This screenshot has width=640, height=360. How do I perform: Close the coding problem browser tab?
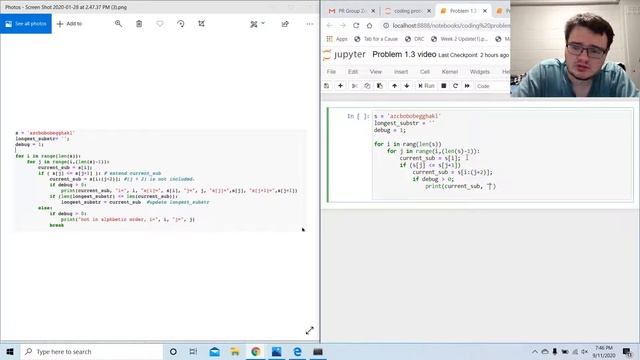tap(429, 11)
